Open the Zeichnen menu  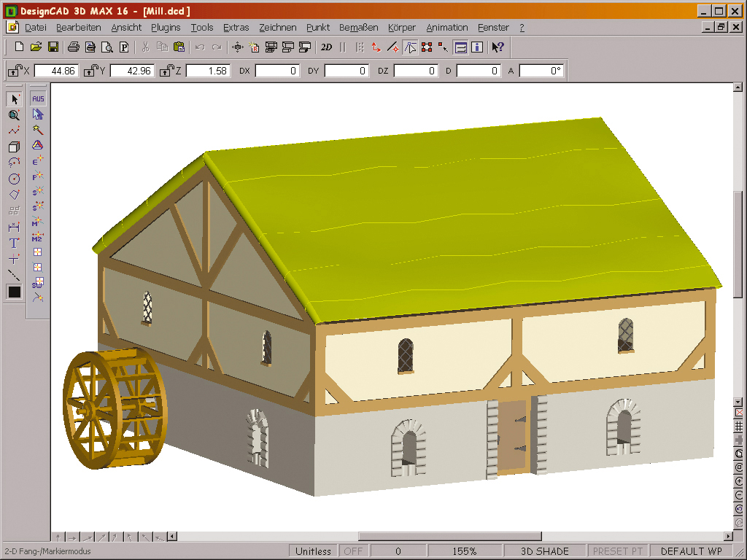click(x=278, y=27)
